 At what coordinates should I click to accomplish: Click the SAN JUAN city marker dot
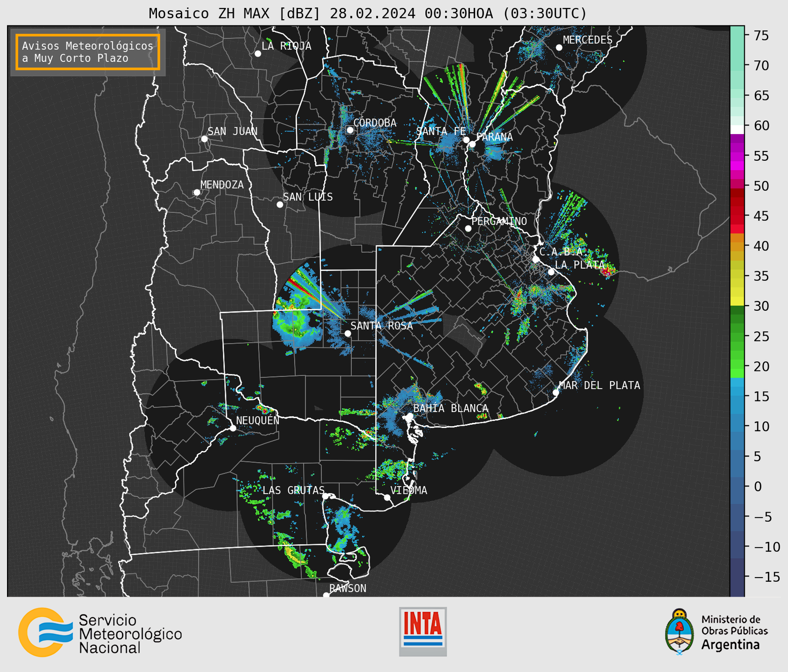point(204,139)
